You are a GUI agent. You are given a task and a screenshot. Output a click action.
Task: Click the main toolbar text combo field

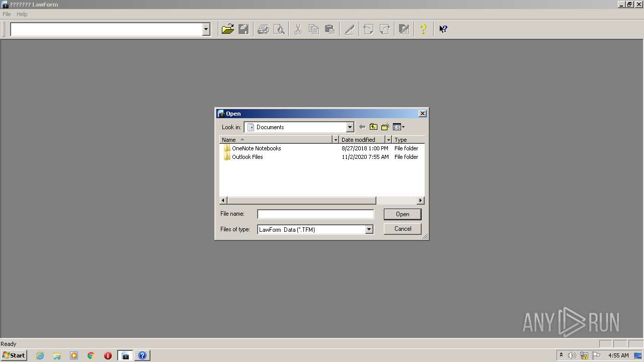click(x=106, y=30)
